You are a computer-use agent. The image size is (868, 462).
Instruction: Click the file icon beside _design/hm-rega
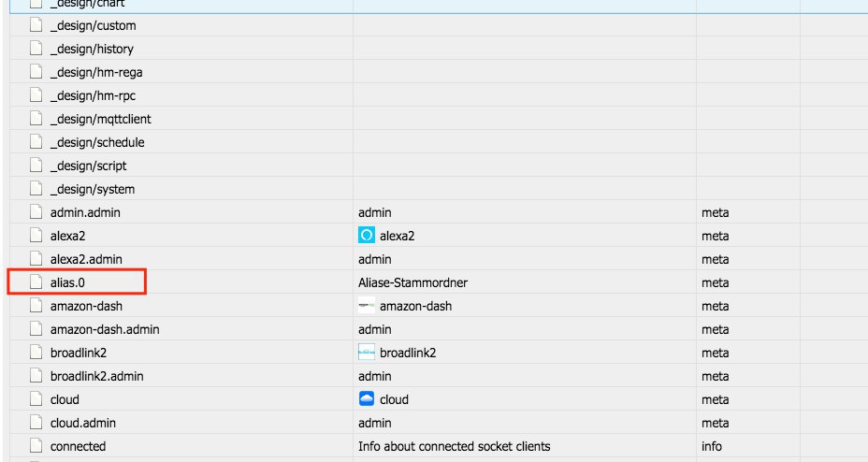pos(36,72)
